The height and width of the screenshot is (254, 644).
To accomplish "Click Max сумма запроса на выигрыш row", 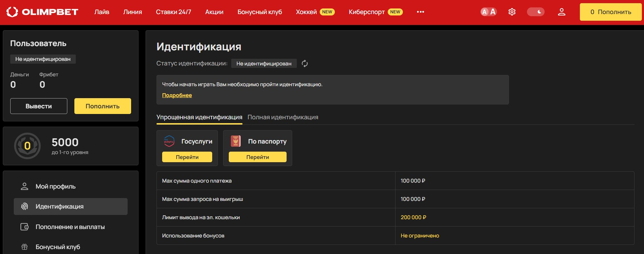I will [x=395, y=199].
